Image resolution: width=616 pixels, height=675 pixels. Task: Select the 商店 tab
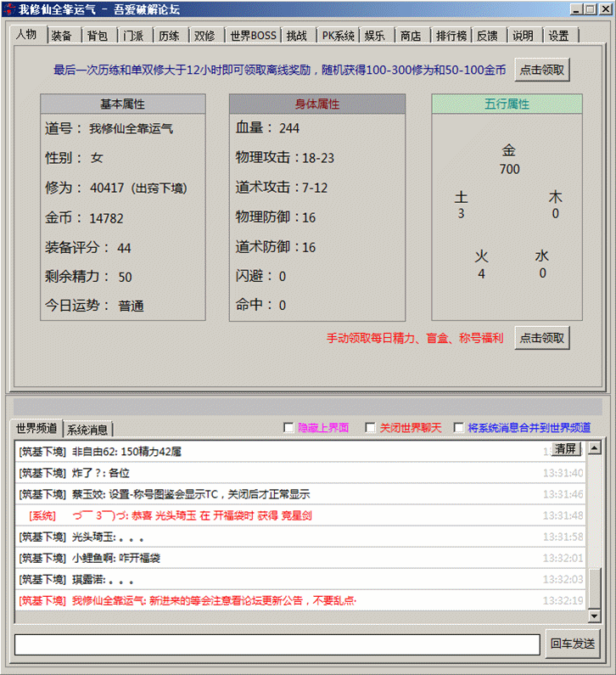[x=411, y=36]
